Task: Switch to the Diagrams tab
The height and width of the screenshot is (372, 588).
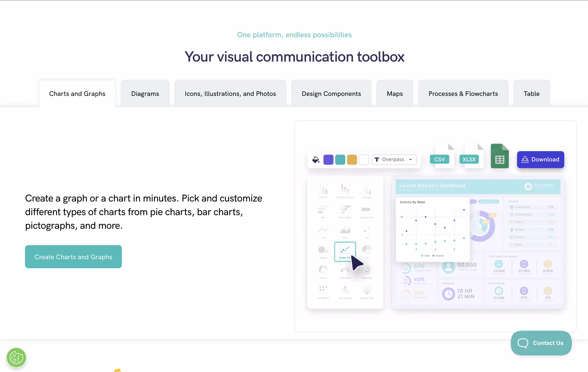Action: pos(145,94)
